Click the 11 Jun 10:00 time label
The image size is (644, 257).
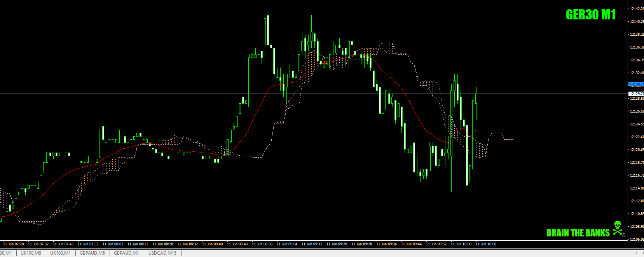(x=461, y=244)
